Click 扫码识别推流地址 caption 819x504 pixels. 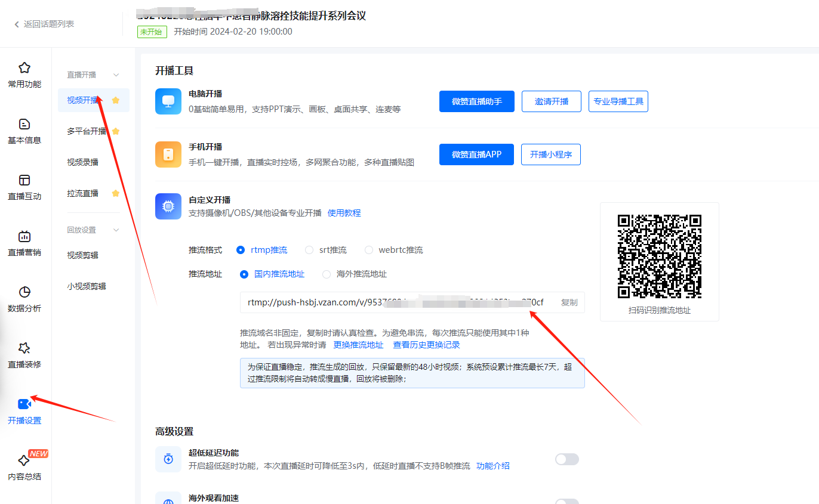[660, 310]
